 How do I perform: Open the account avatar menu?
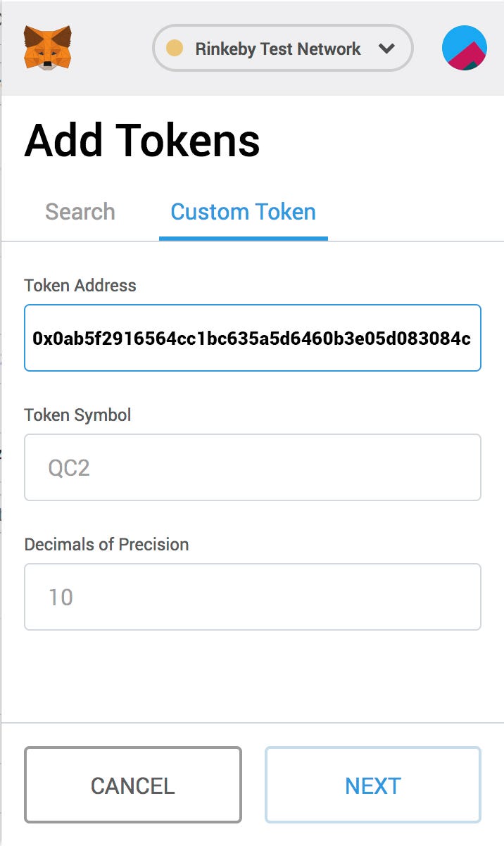pos(465,48)
